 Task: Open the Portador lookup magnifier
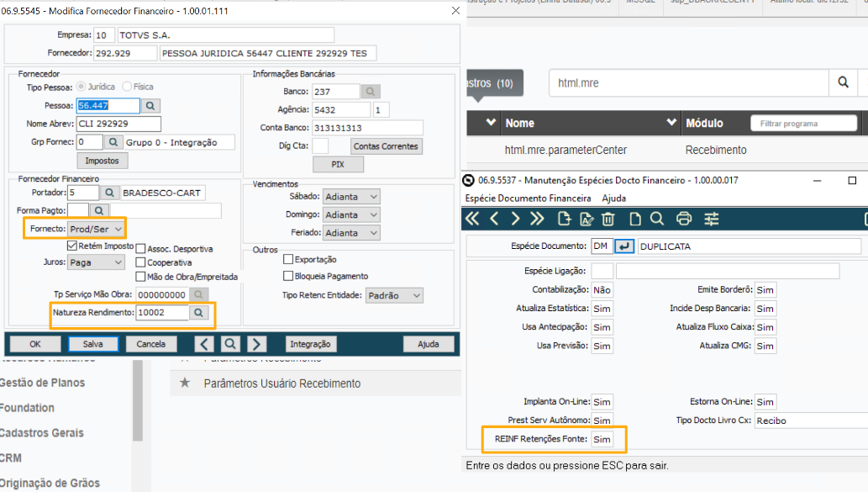109,193
